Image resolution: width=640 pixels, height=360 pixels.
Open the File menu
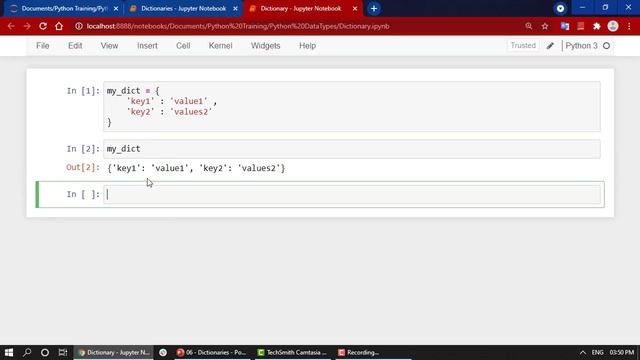point(43,46)
